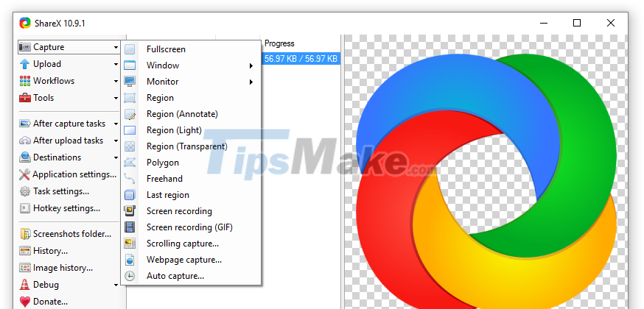Viewport: 644px width, 309px height.
Task: Maximize the ShareX window
Action: tap(577, 23)
